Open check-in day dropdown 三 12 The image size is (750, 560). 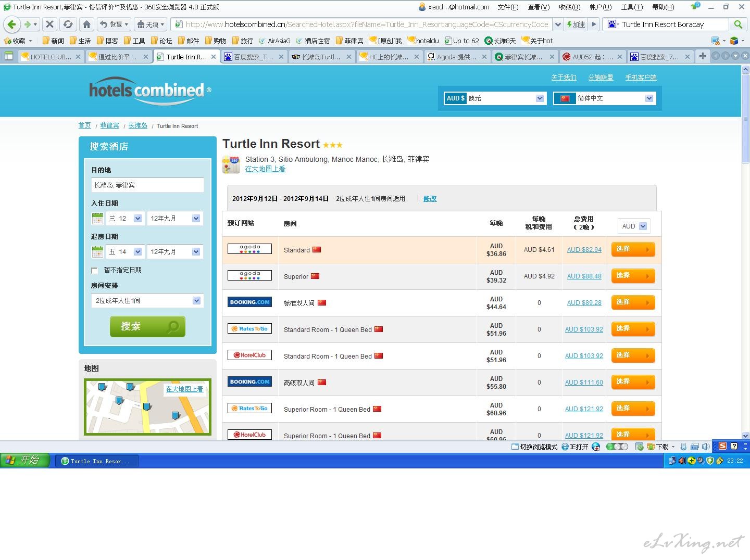coord(124,219)
